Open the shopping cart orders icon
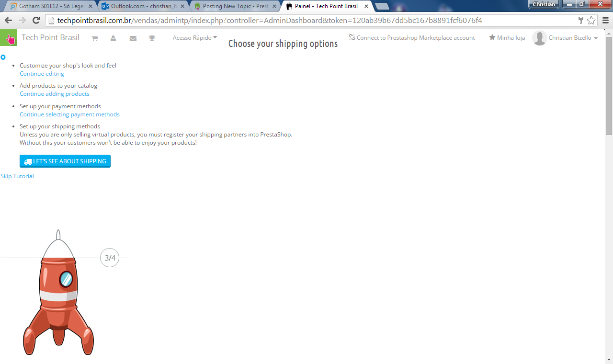The image size is (613, 364). [x=95, y=38]
